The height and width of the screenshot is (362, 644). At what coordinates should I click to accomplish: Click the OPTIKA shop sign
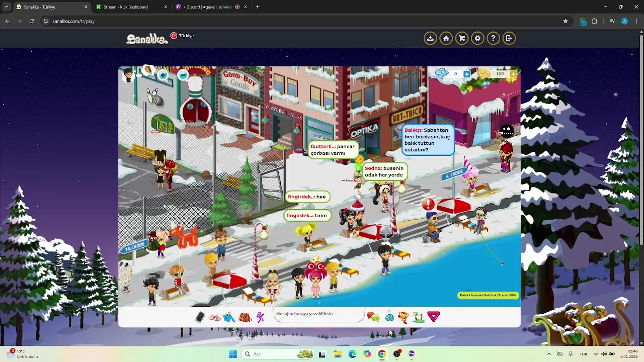(364, 129)
